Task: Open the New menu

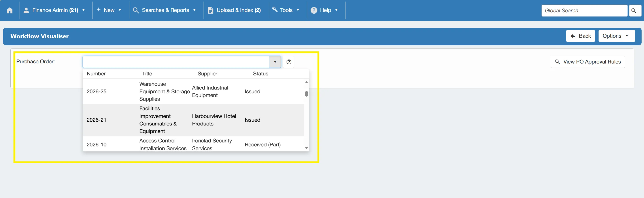Action: tap(109, 10)
